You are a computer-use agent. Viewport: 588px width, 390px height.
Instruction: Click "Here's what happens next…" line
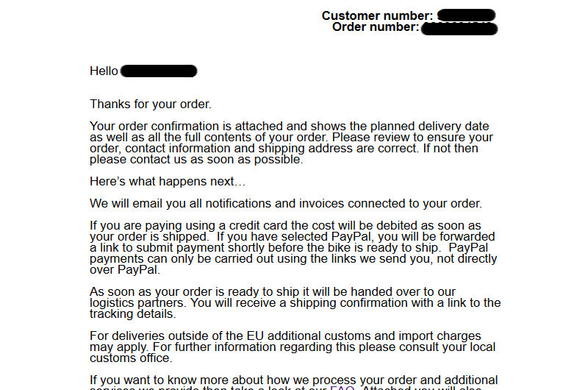[168, 181]
